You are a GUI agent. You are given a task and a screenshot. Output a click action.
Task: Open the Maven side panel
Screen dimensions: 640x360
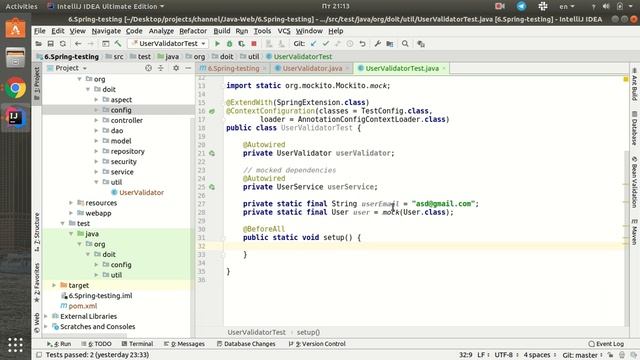(634, 232)
